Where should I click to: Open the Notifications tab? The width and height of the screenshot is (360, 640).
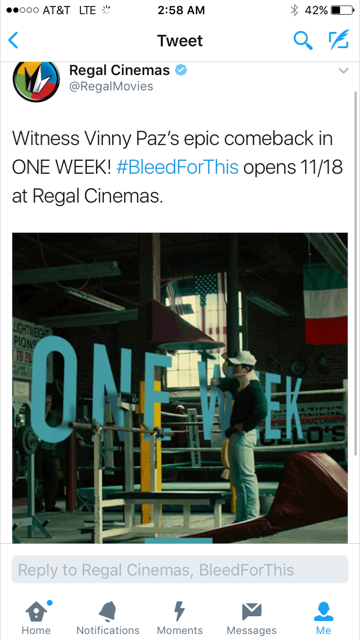[108, 618]
